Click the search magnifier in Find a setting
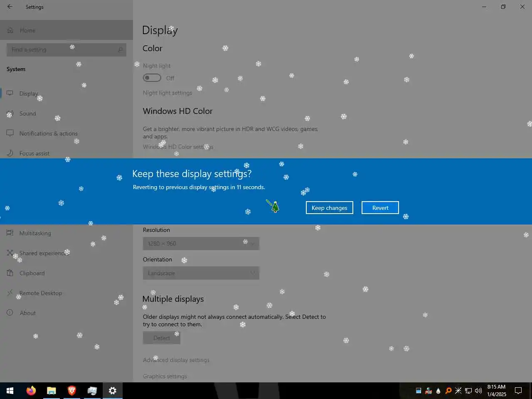The width and height of the screenshot is (532, 399). click(x=120, y=50)
